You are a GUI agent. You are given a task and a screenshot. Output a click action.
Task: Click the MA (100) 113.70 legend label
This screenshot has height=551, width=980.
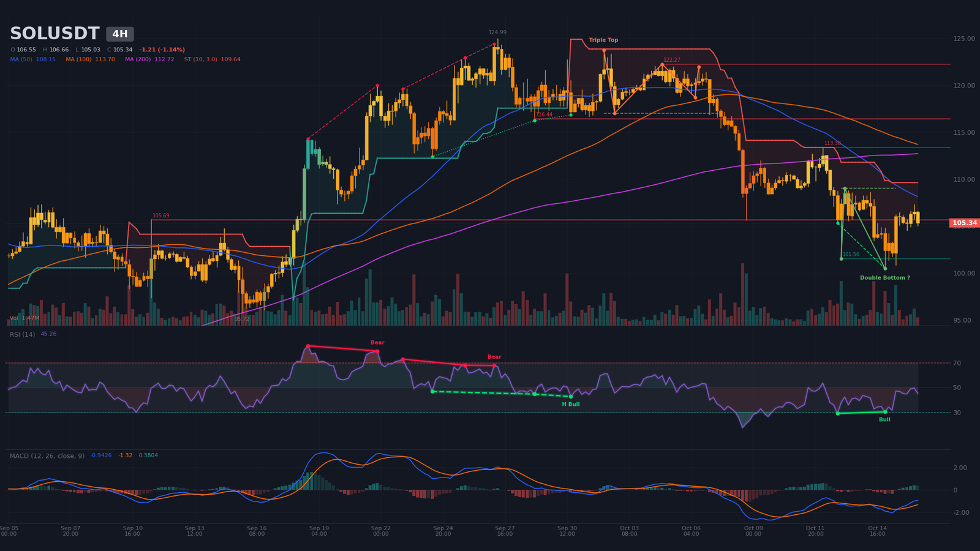tap(90, 59)
